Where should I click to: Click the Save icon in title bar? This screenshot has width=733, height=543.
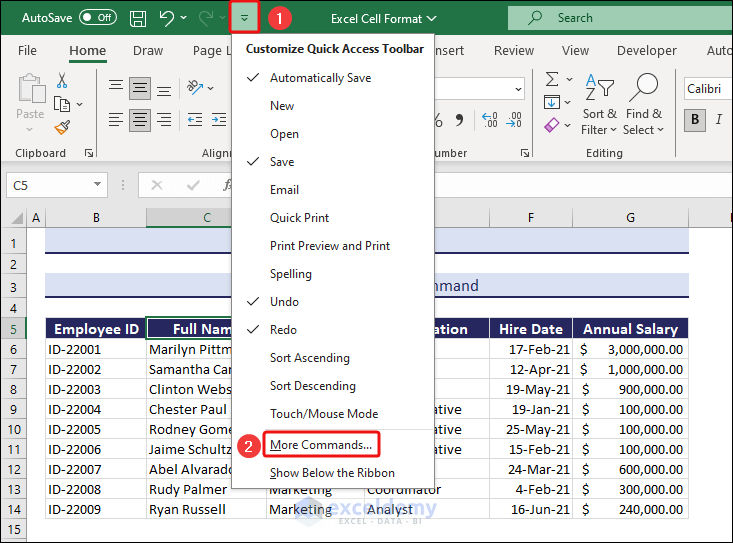point(138,18)
